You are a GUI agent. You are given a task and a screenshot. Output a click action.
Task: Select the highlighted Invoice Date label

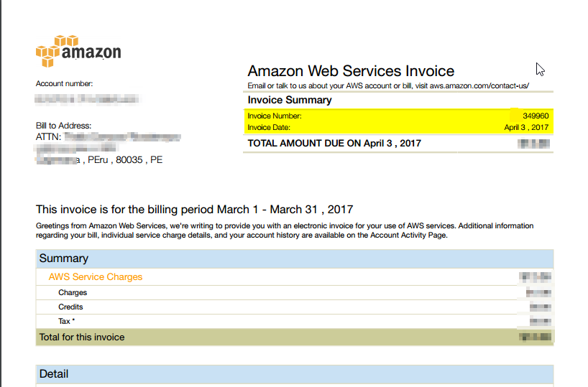pyautogui.click(x=270, y=127)
